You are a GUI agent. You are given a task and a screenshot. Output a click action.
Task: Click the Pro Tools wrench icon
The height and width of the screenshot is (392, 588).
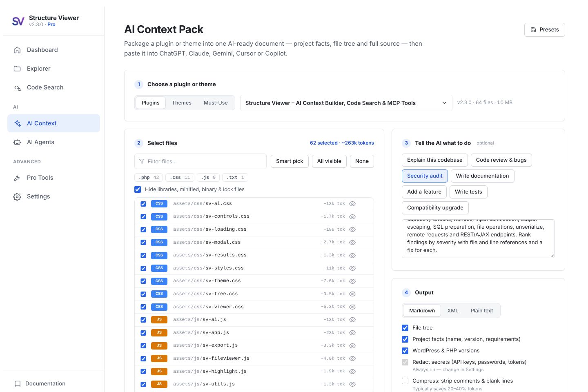pos(17,178)
